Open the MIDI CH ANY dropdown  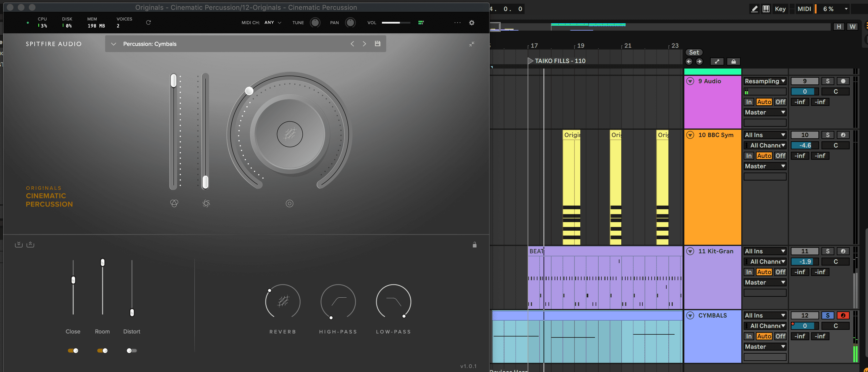click(273, 23)
